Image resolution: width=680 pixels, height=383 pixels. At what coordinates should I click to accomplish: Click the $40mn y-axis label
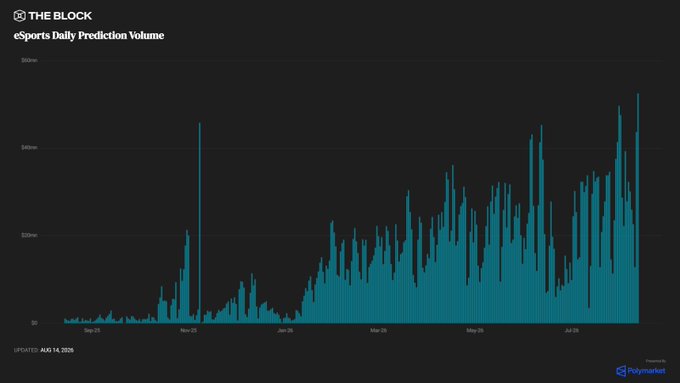[x=29, y=147]
